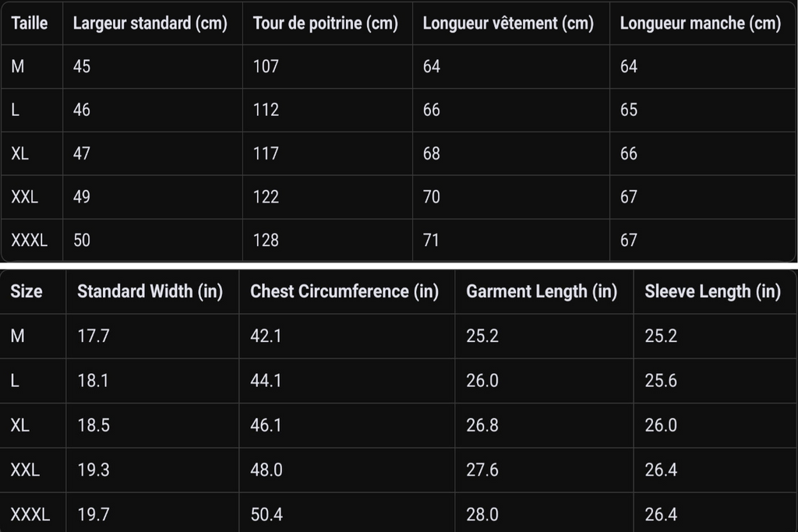The image size is (798, 532).
Task: Select the 42.1 chest value for M
Action: point(266,336)
